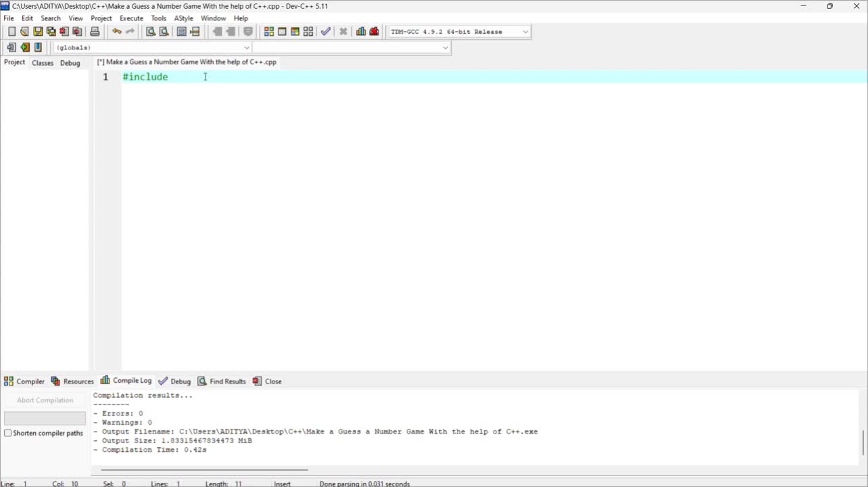Image resolution: width=868 pixels, height=487 pixels.
Task: Click the Undo arrow icon
Action: click(x=117, y=32)
